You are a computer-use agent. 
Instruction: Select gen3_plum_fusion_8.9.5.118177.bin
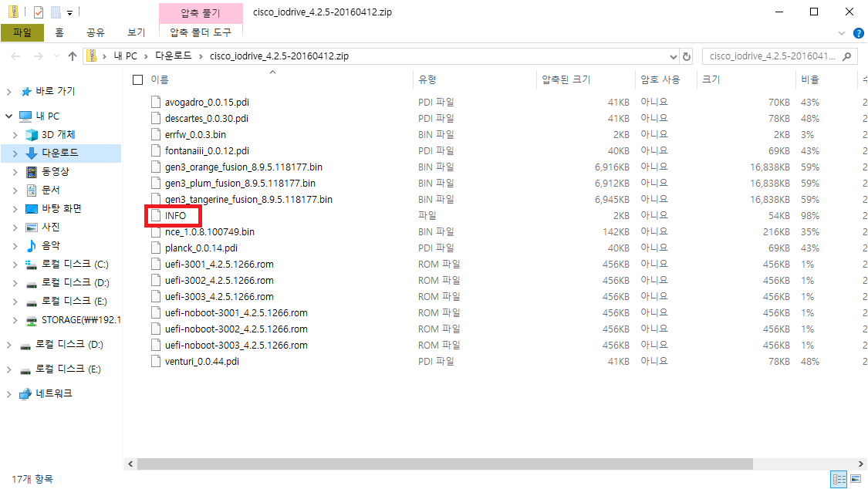[240, 183]
